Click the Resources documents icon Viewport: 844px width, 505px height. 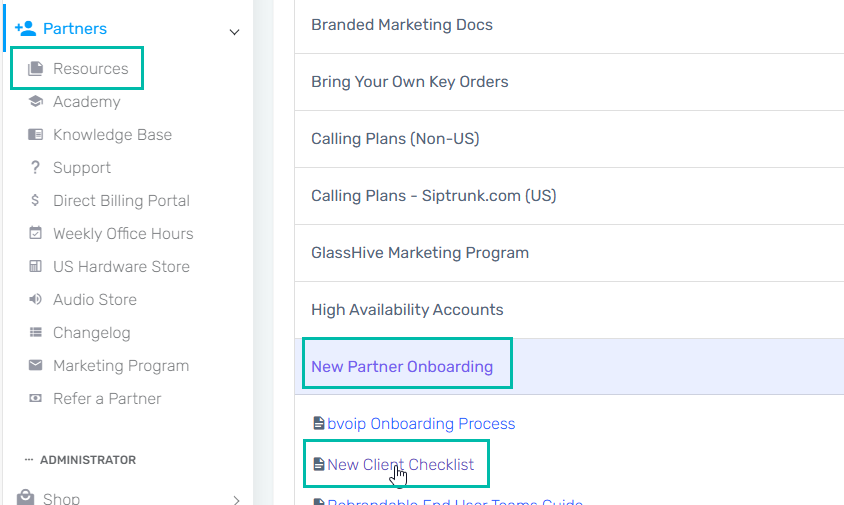(36, 68)
